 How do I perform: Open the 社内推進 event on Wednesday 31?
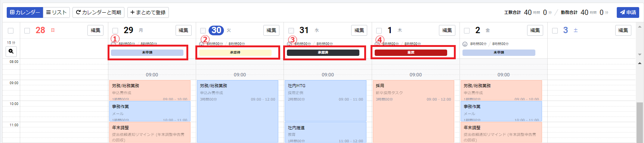pyautogui.click(x=326, y=133)
